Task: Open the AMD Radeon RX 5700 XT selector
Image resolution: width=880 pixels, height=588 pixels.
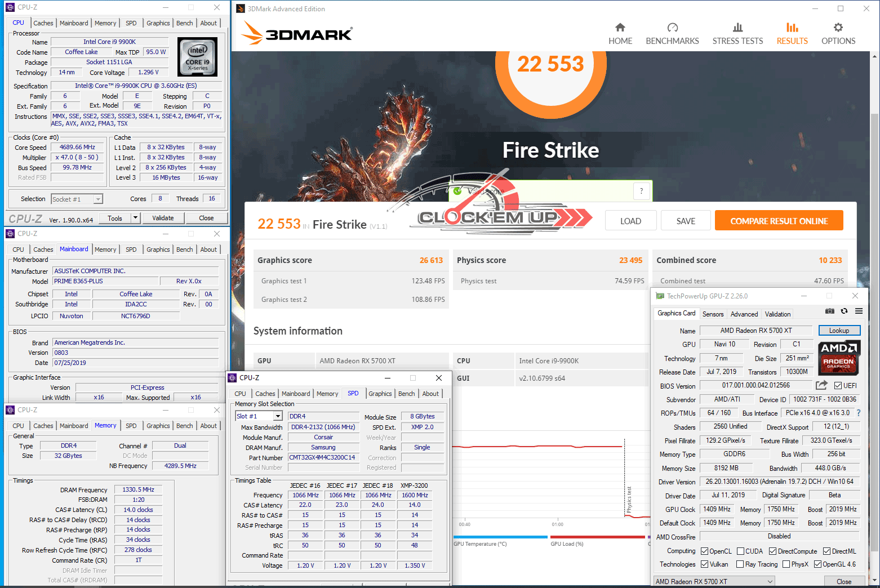Action: 714,581
